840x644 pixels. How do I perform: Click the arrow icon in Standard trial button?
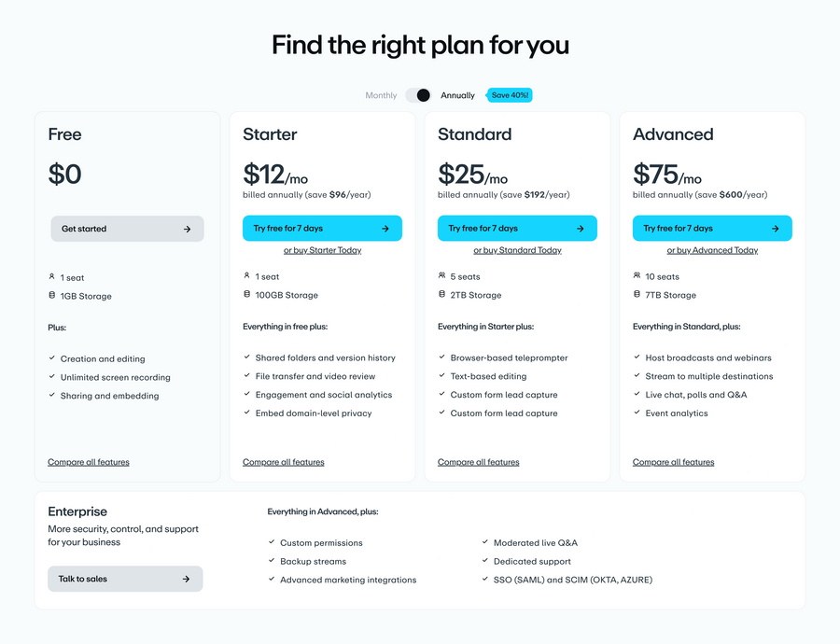pyautogui.click(x=579, y=228)
